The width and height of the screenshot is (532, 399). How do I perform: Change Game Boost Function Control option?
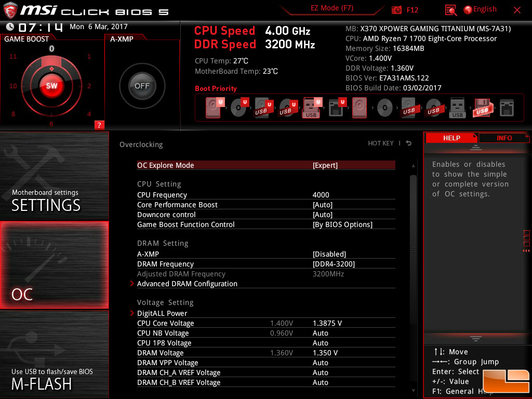click(266, 224)
